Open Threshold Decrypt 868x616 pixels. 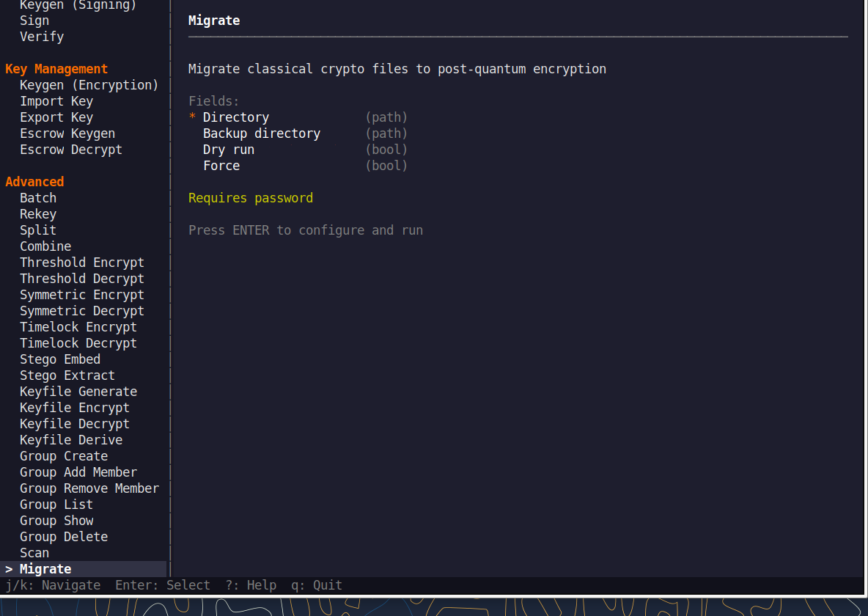click(82, 278)
